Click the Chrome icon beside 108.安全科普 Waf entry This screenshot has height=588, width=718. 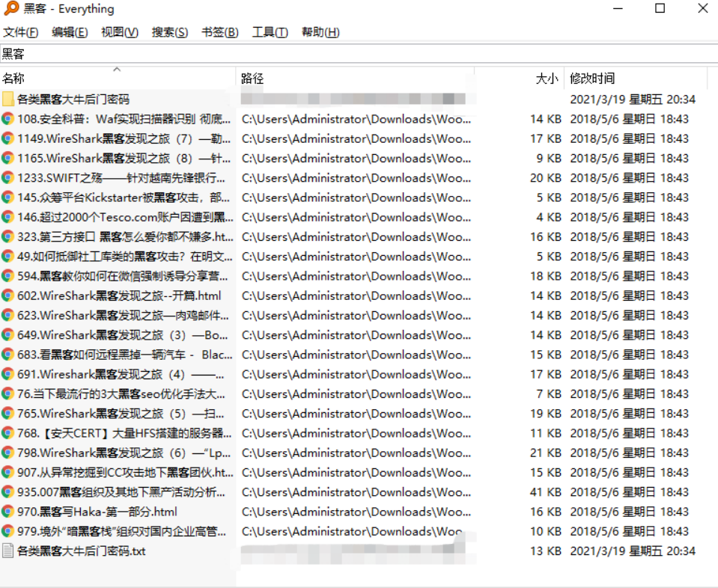coord(7,118)
